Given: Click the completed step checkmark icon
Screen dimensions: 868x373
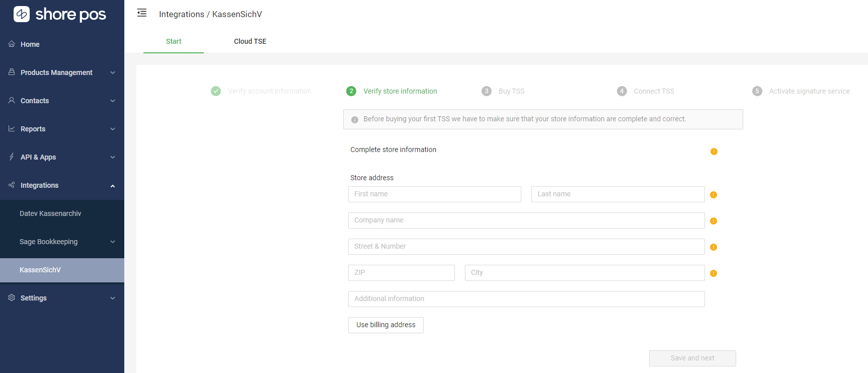Looking at the screenshot, I should (216, 91).
